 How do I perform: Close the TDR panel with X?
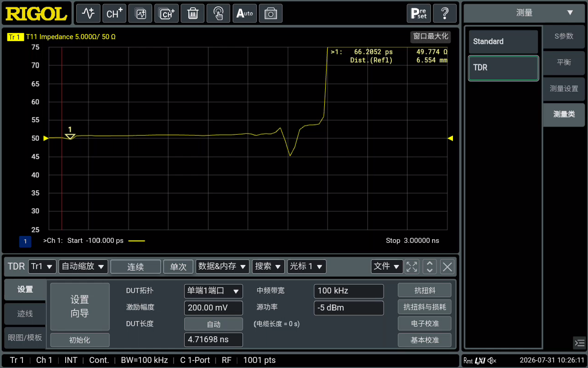[447, 266]
